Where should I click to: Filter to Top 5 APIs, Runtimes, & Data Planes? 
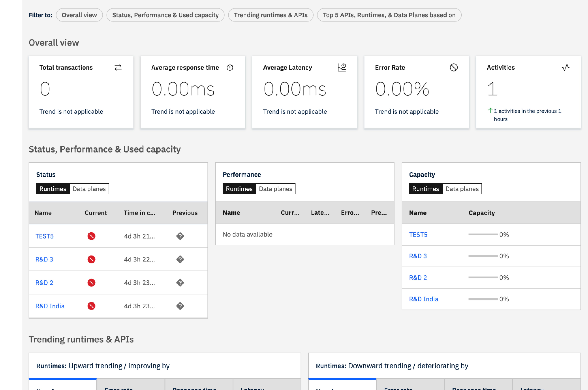click(x=389, y=15)
